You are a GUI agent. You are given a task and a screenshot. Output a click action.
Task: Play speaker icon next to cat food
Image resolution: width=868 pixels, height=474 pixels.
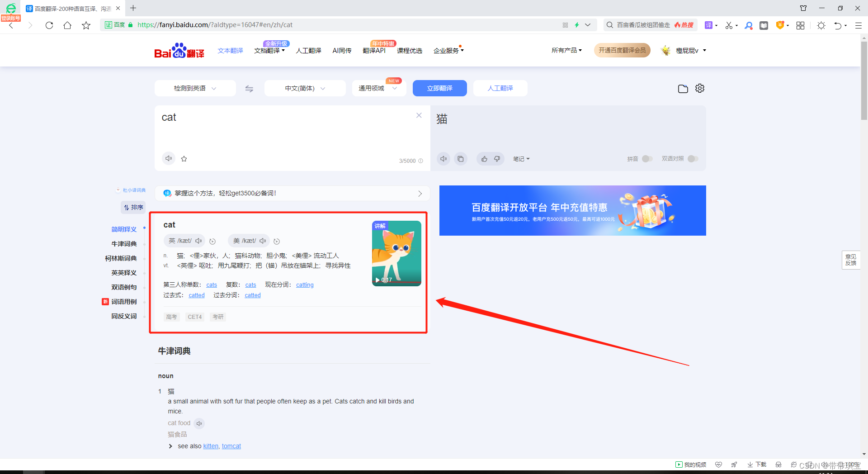tap(199, 423)
